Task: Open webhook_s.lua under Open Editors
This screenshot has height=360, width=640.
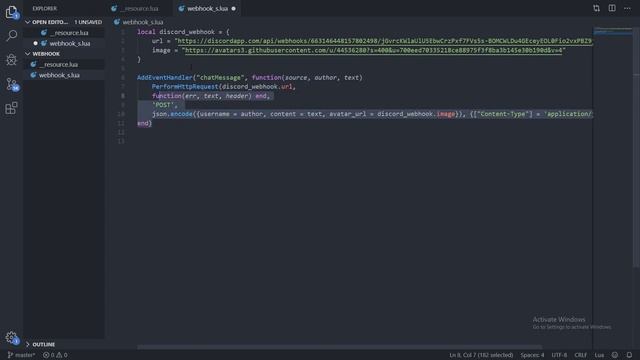Action: [64, 43]
